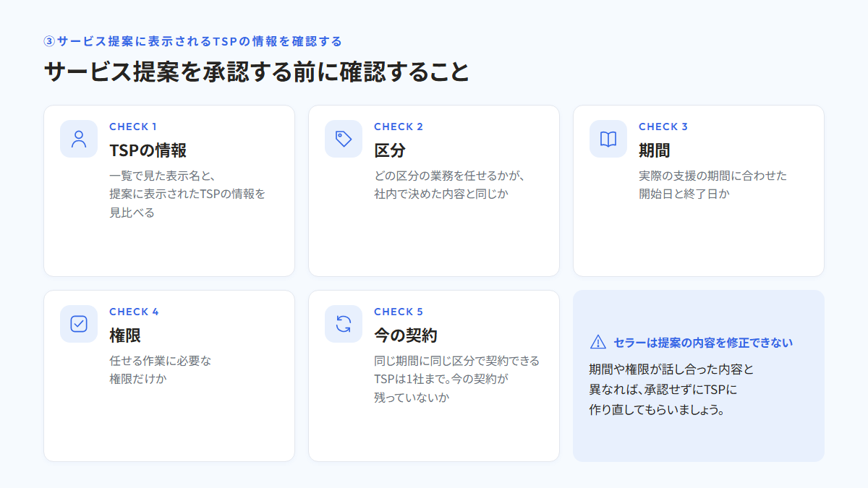Click the text 社内で決めた内容と同じか
The width and height of the screenshot is (868, 488).
(441, 194)
